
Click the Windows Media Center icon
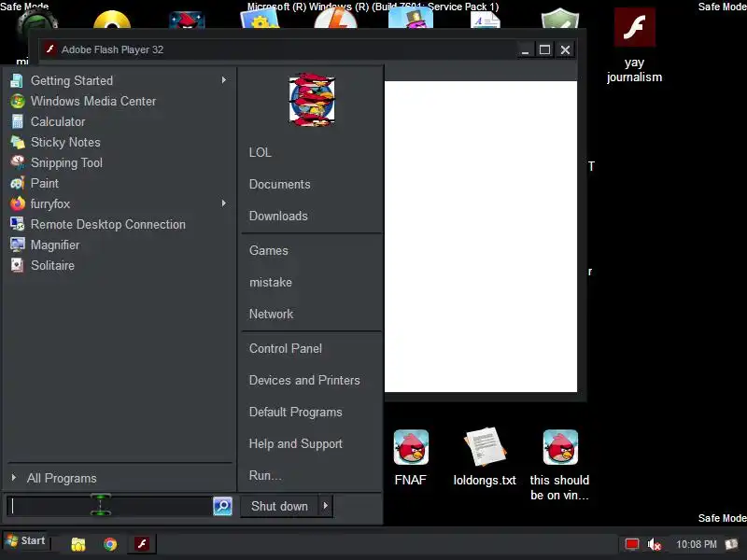pos(18,101)
